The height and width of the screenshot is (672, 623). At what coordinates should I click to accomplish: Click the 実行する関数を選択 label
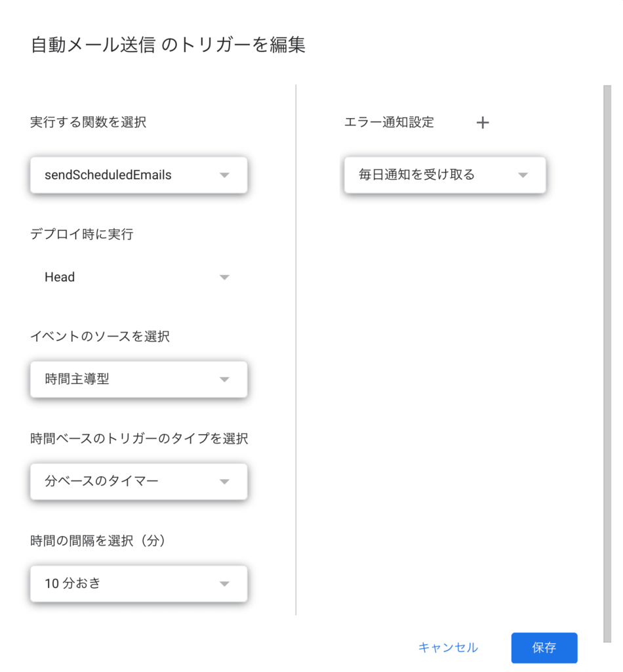coord(89,122)
